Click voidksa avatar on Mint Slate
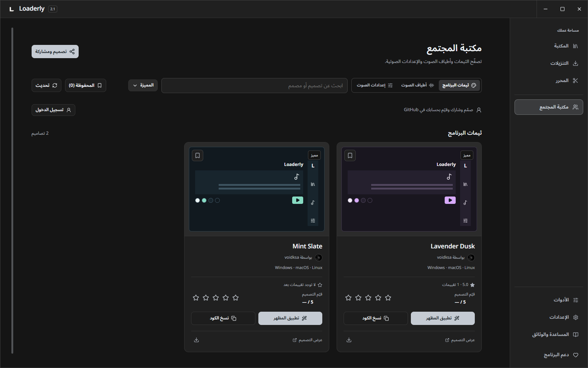 (x=319, y=258)
